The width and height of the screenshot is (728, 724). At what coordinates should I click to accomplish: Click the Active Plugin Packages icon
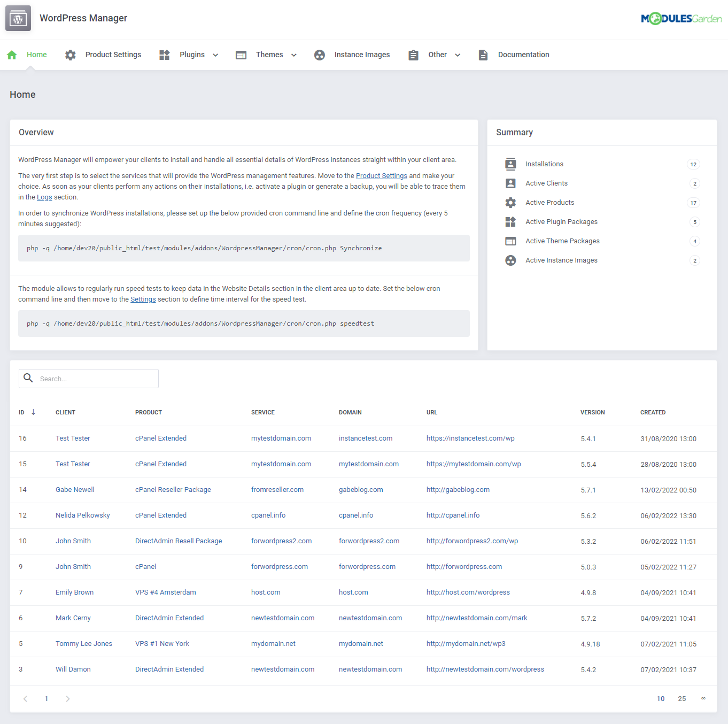point(510,222)
